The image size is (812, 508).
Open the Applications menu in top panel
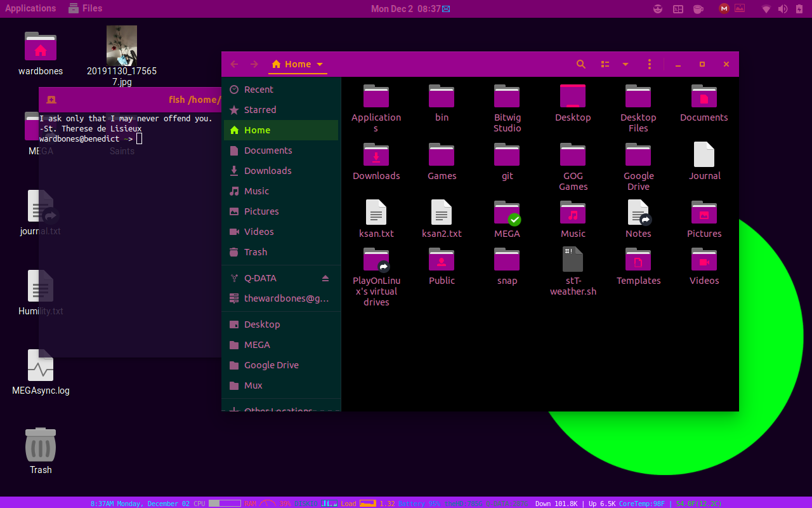[x=30, y=8]
